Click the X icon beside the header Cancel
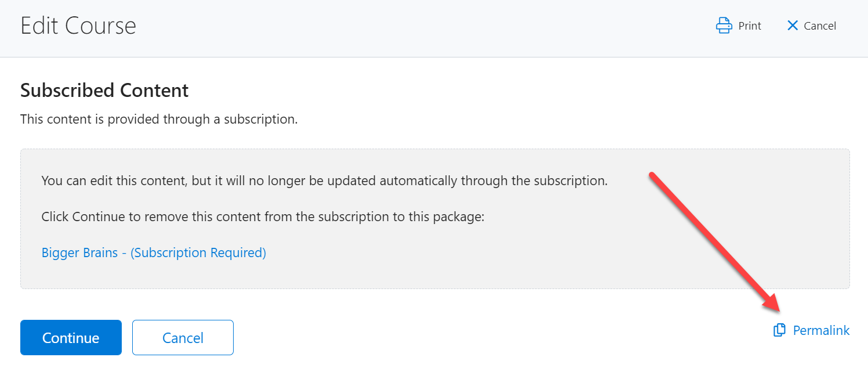The image size is (868, 368). (x=792, y=26)
